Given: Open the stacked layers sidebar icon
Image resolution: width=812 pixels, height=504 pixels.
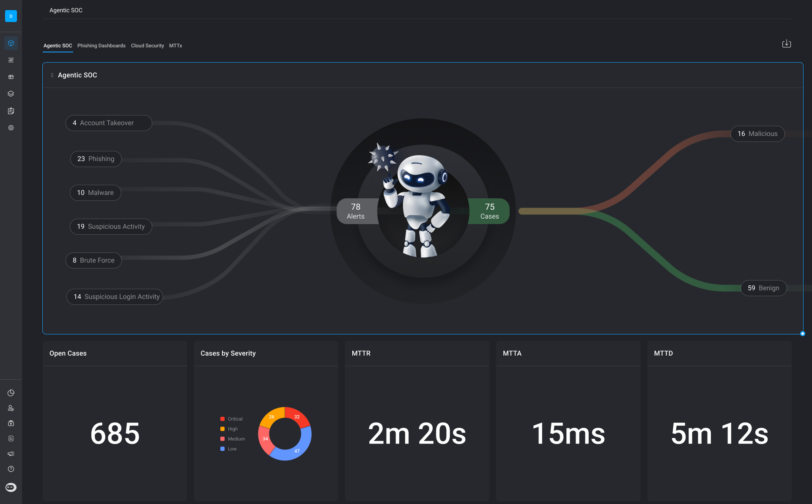Looking at the screenshot, I should [x=11, y=94].
